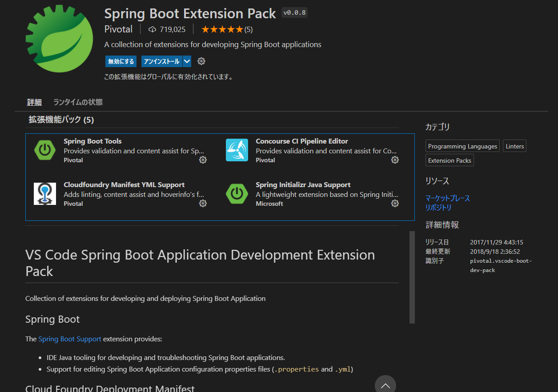The image size is (558, 392).
Task: Click the readme vertical scrollbar
Action: coord(412,277)
